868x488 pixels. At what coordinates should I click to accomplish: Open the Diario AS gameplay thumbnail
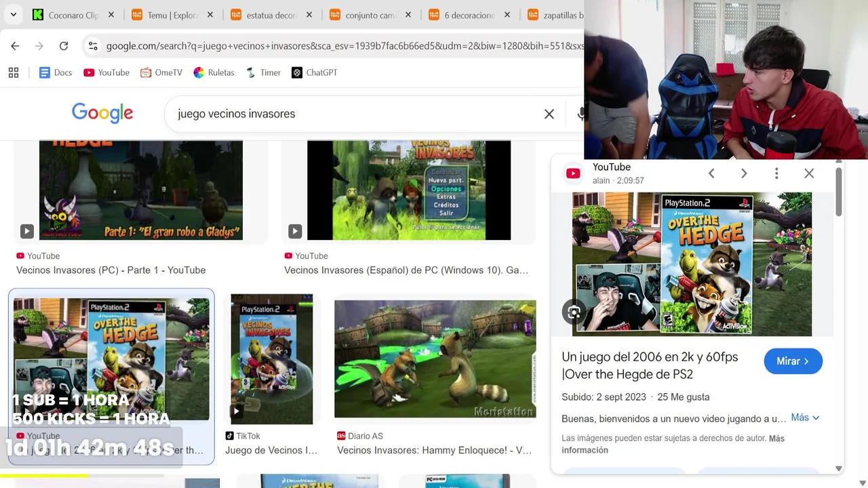pos(435,359)
